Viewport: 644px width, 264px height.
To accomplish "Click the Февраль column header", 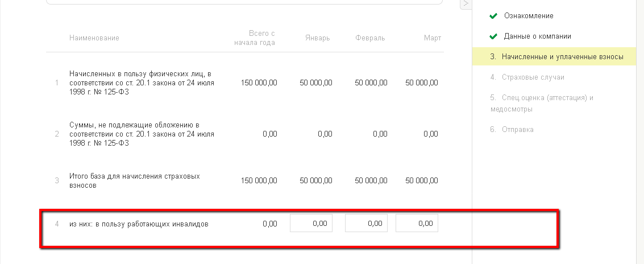I will click(x=371, y=38).
